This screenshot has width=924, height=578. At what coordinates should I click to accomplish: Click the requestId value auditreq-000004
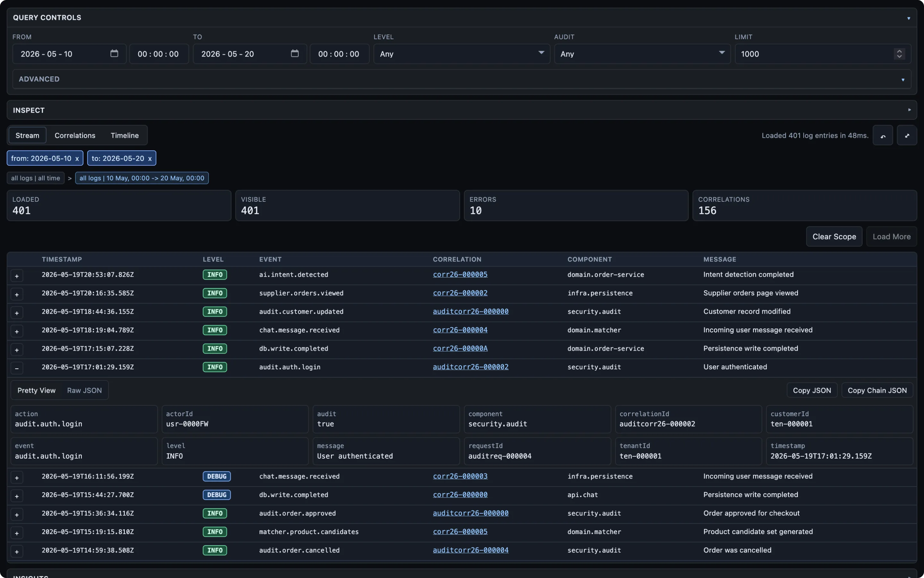[500, 456]
